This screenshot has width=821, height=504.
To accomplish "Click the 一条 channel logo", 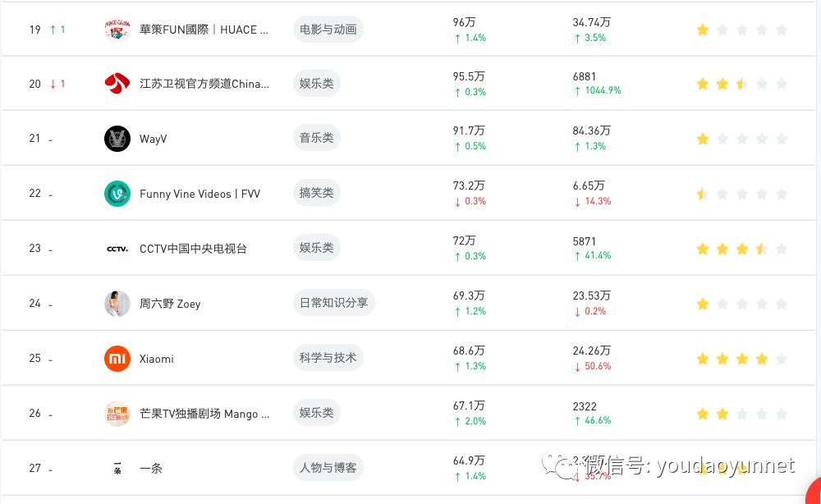I will [x=117, y=469].
